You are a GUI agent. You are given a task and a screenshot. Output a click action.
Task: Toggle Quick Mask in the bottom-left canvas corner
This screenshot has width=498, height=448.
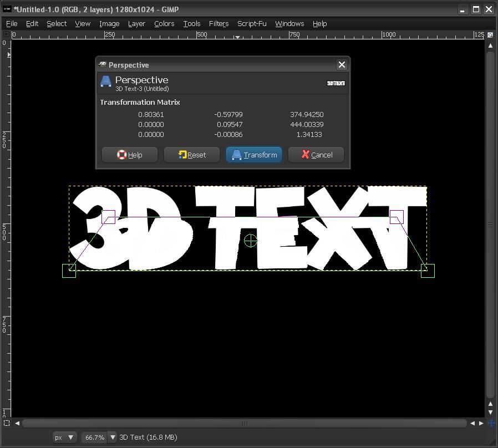click(x=6, y=423)
